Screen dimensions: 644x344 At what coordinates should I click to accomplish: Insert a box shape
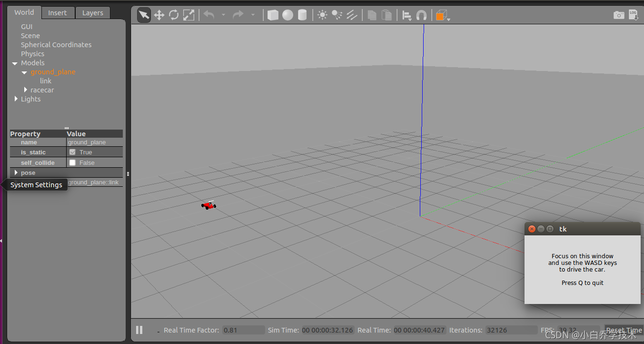(x=273, y=15)
